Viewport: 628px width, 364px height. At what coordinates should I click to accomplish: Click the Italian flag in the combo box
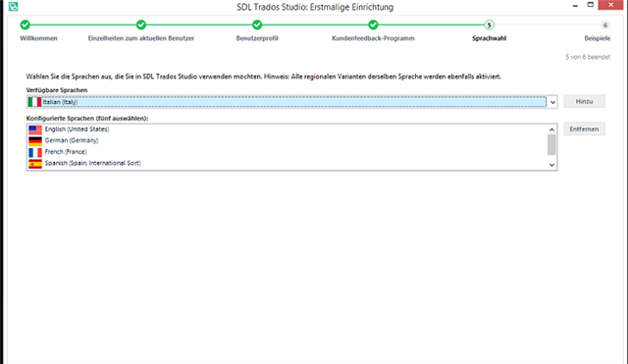tap(34, 102)
